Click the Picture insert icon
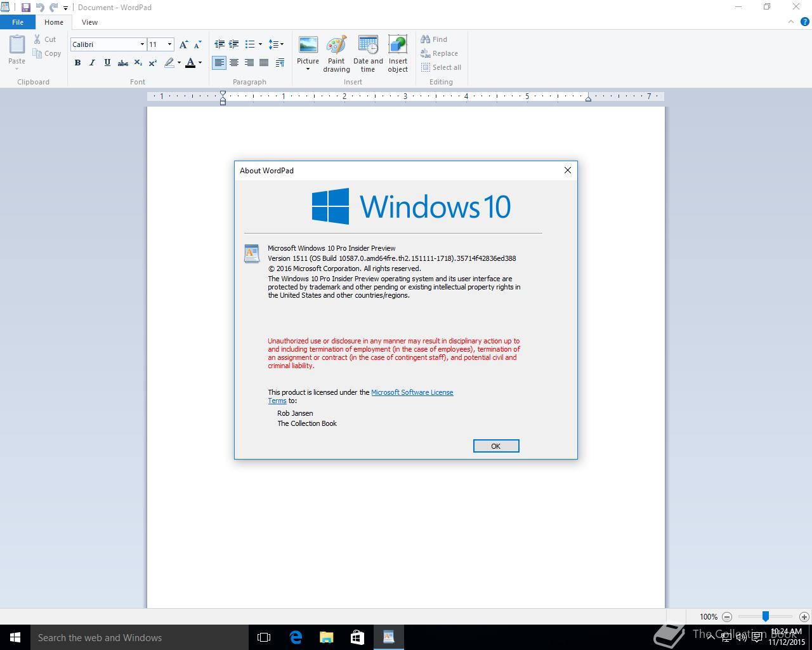The width and height of the screenshot is (812, 650). (308, 45)
